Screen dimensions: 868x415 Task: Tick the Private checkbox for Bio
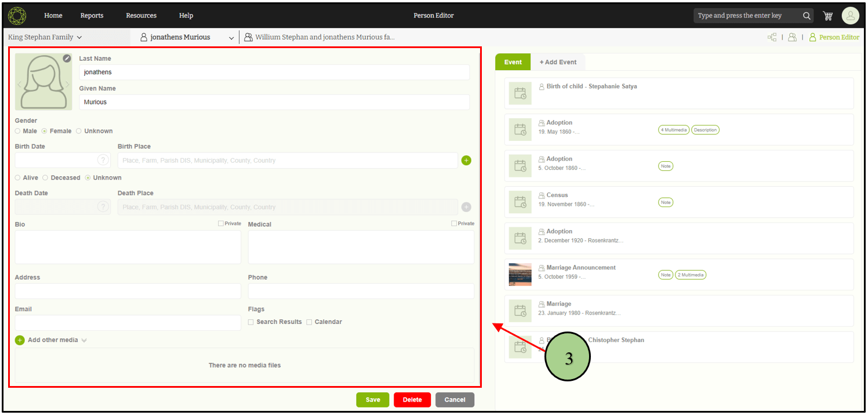coord(221,223)
